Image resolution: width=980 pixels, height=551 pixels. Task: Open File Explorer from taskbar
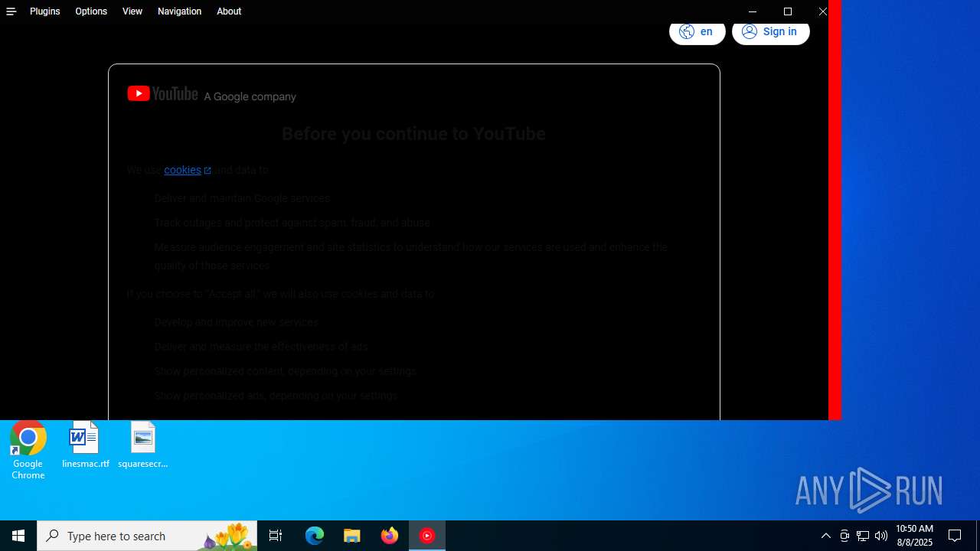click(352, 536)
